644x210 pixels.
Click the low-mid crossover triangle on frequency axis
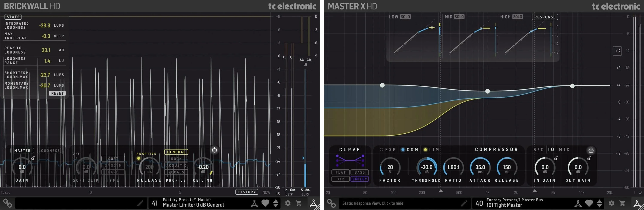pyautogui.click(x=441, y=191)
